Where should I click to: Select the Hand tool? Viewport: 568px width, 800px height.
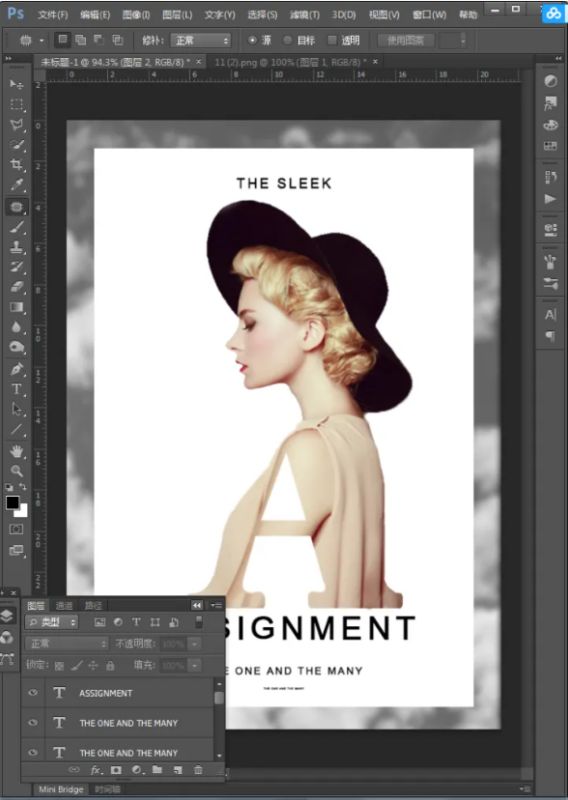point(16,451)
